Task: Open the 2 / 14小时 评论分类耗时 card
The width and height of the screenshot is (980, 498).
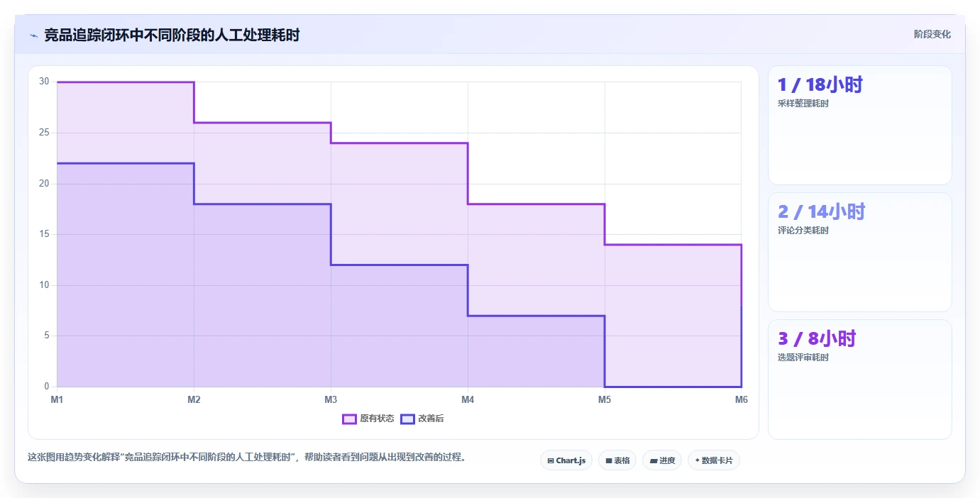Action: tap(859, 252)
